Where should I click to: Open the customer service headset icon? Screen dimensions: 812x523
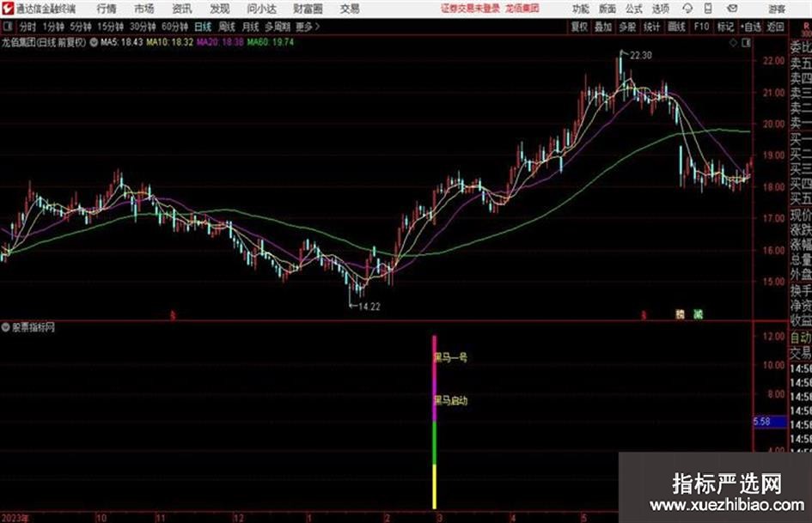click(687, 9)
